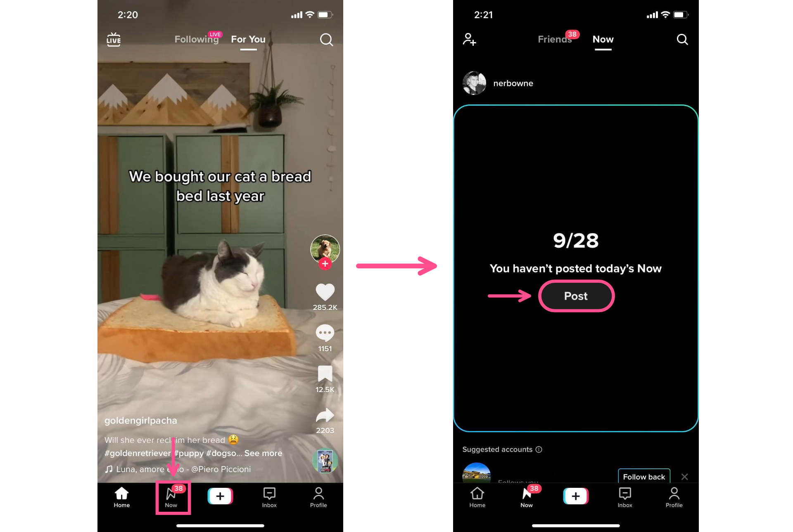Tap the Post button for today's Now
Screen dimensions: 793x532
point(576,296)
